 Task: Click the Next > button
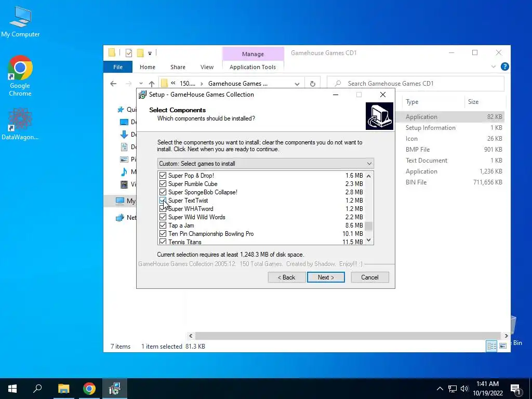pos(326,277)
